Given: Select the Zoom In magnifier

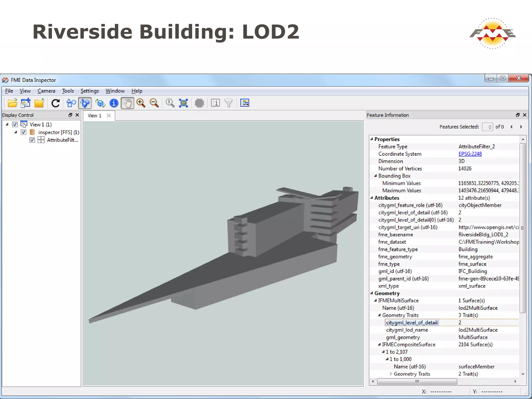Looking at the screenshot, I should [141, 103].
